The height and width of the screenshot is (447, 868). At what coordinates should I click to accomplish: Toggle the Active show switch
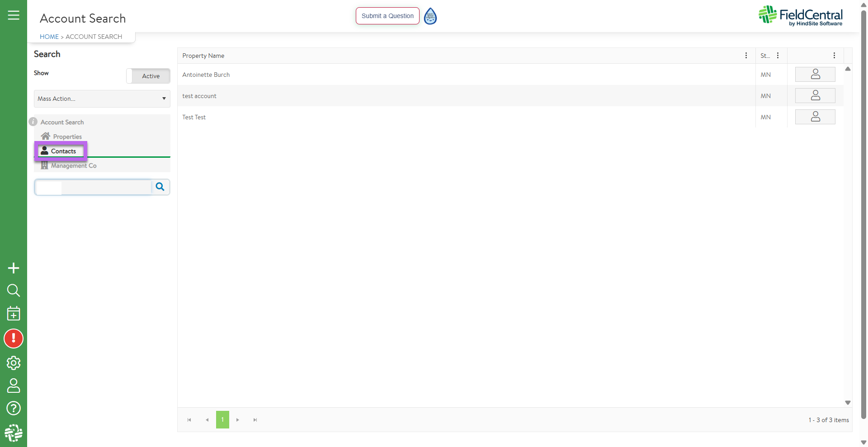coord(148,76)
